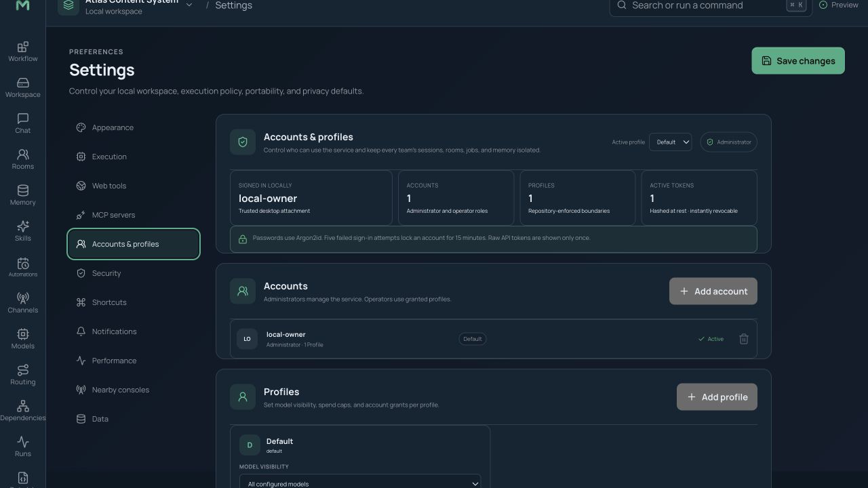Select the Execution settings tab

point(134,157)
